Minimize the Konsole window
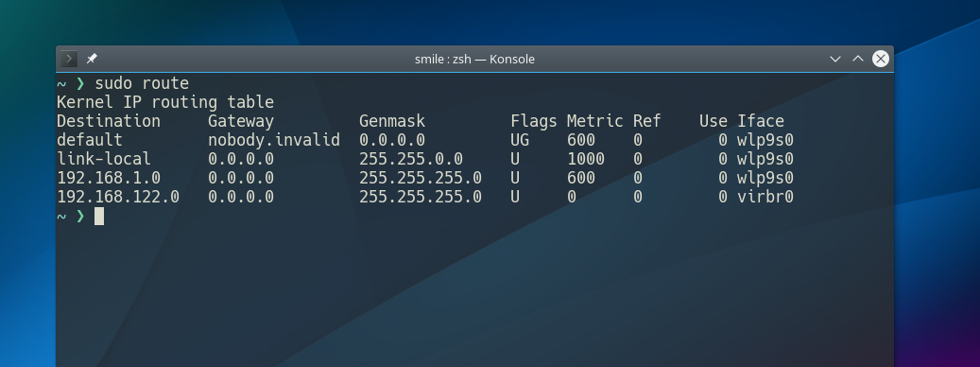The width and height of the screenshot is (980, 367). click(x=835, y=59)
